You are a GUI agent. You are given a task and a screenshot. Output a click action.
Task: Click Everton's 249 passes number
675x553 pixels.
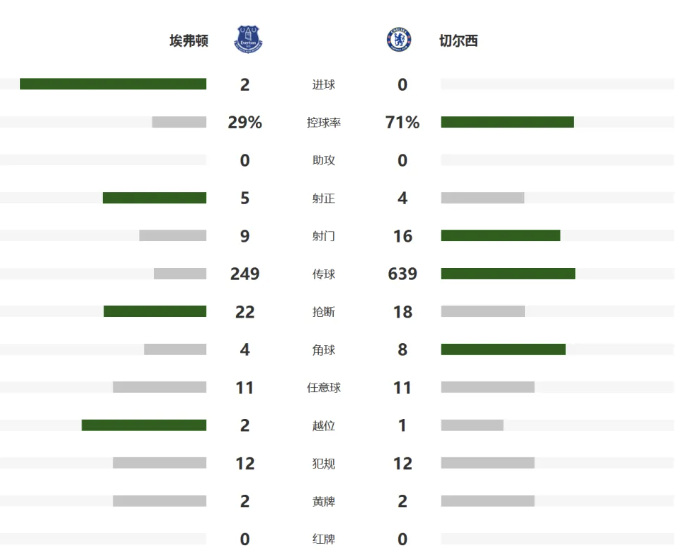pyautogui.click(x=245, y=274)
